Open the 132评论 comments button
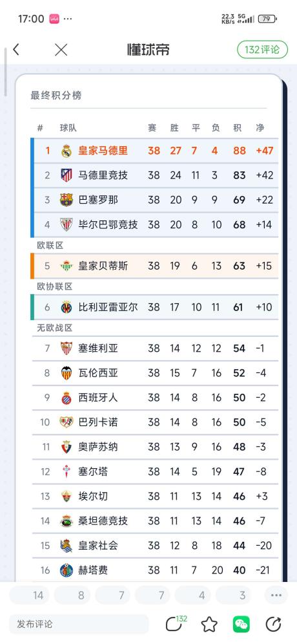The image size is (297, 644). coord(261,50)
